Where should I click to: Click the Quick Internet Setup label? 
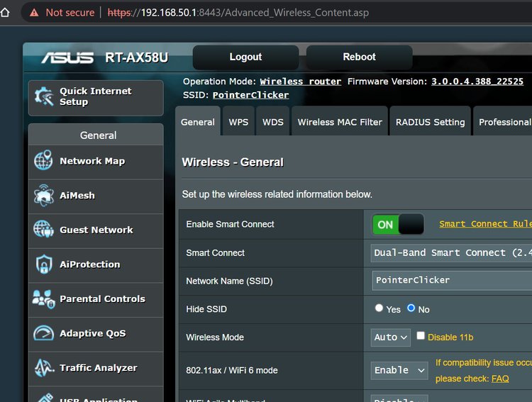[95, 96]
